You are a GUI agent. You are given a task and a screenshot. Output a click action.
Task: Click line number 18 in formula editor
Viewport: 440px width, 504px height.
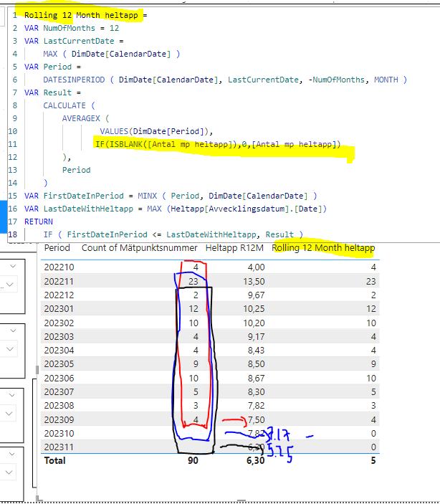tap(12, 234)
